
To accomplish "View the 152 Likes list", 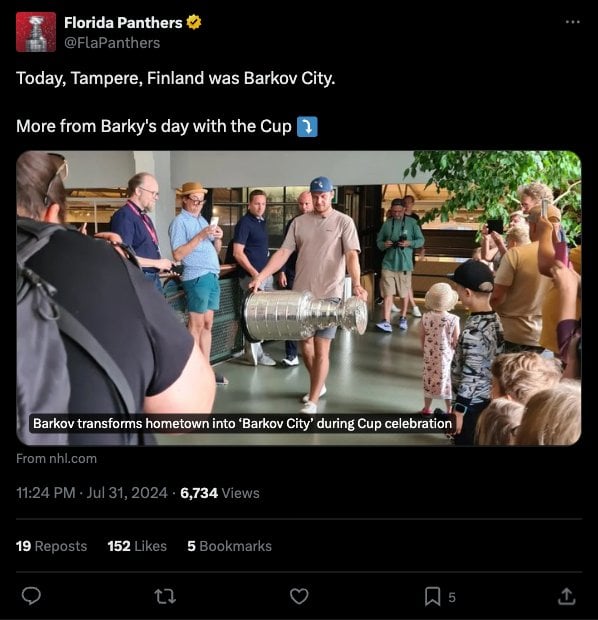I will coord(137,546).
